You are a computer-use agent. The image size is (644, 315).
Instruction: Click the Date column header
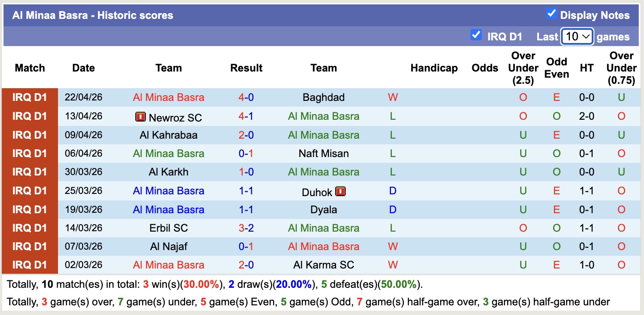tap(83, 68)
